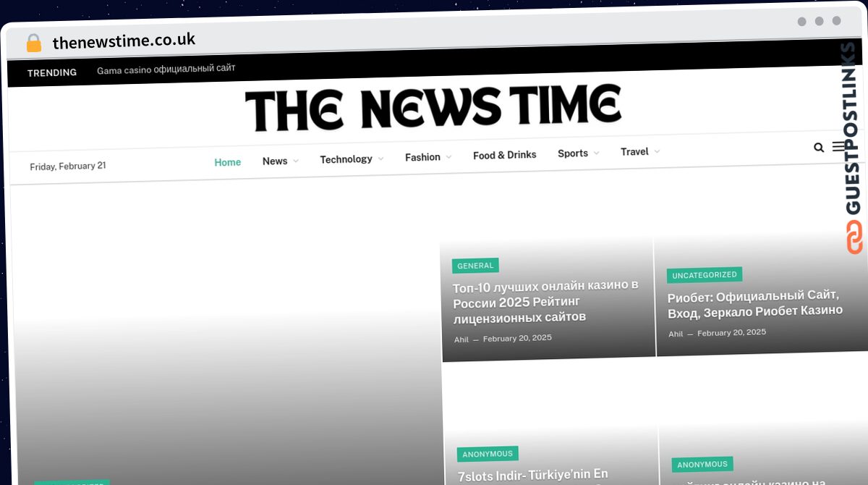Open article Топ-10 лучших онлайн казино
The width and height of the screenshot is (868, 485).
(x=546, y=301)
